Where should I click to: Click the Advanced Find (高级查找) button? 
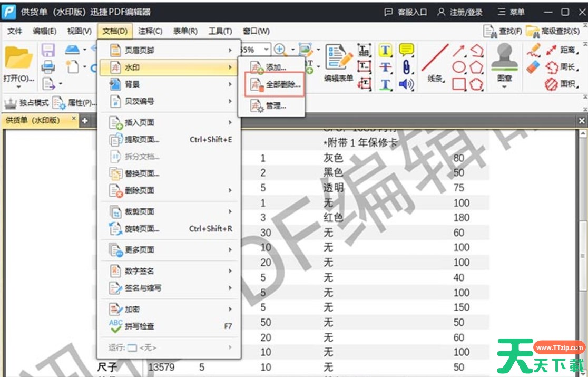pos(554,31)
